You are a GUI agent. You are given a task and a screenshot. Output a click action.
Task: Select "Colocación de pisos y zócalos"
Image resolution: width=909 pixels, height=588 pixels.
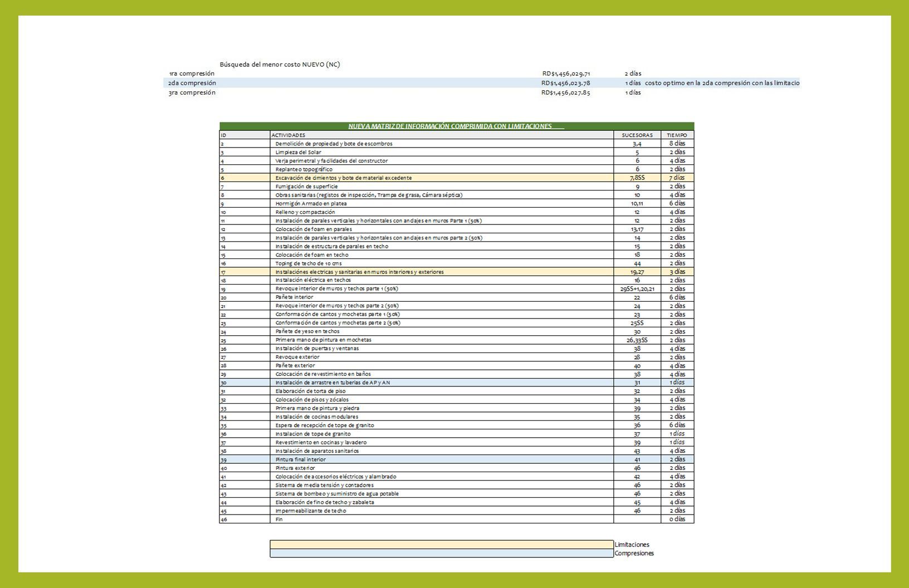(312, 400)
